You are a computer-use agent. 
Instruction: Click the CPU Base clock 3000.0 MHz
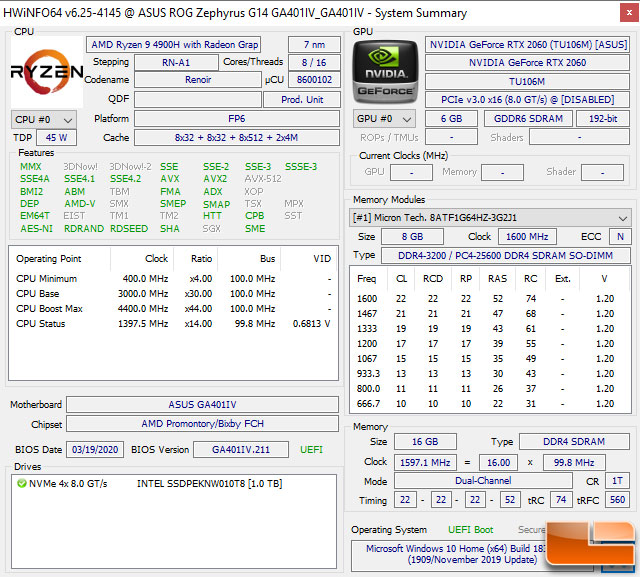(x=143, y=294)
